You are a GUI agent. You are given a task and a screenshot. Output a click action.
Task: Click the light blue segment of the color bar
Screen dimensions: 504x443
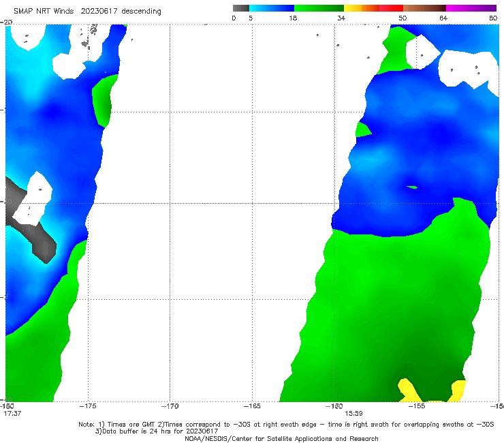click(272, 8)
